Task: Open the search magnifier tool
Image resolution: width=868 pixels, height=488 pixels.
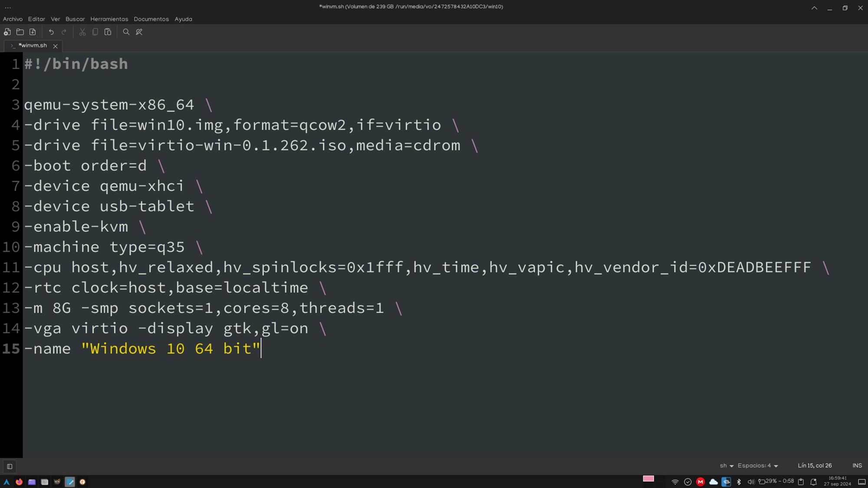Action: [x=126, y=32]
